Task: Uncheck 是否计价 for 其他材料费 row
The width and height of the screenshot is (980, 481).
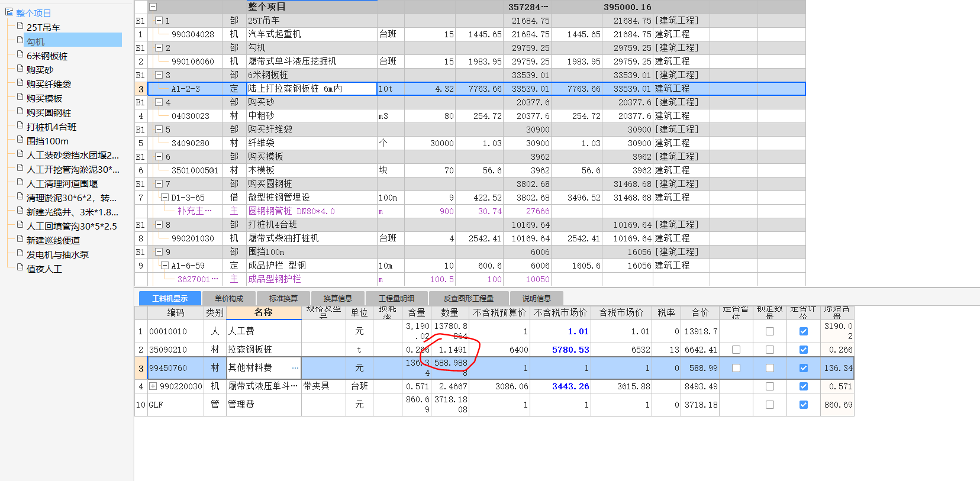Action: click(804, 368)
